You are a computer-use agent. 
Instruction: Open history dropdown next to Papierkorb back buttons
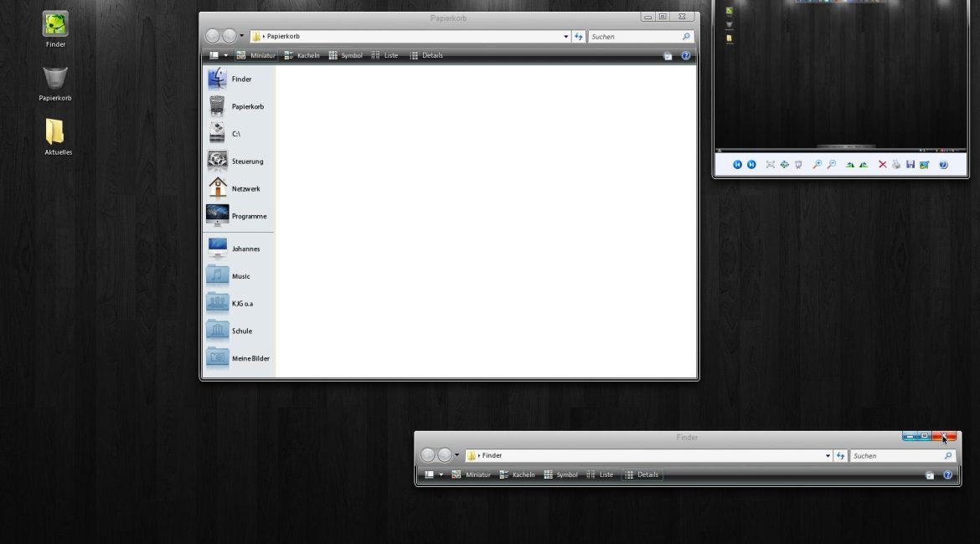click(x=242, y=36)
